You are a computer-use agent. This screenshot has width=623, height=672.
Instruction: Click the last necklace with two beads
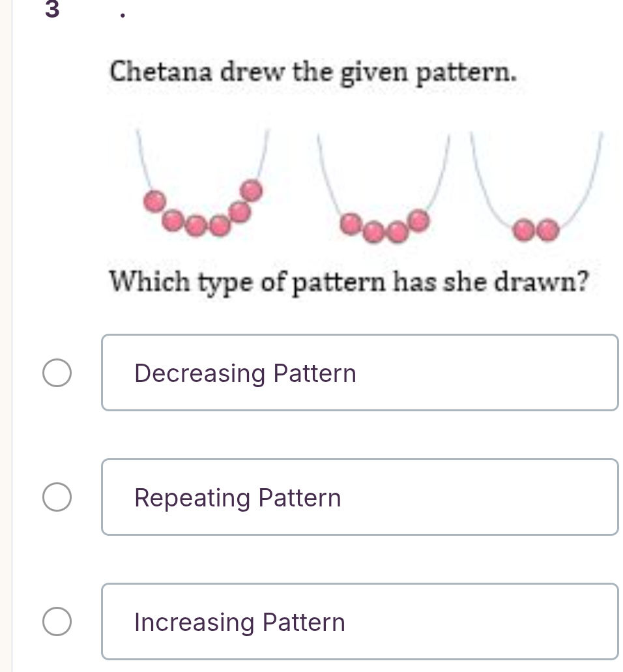coord(534,196)
